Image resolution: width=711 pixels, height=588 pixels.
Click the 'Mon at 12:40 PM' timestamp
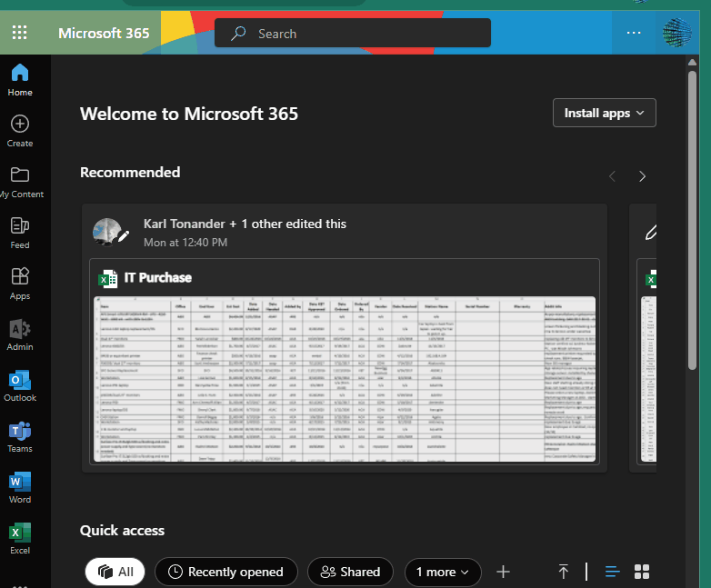[185, 243]
